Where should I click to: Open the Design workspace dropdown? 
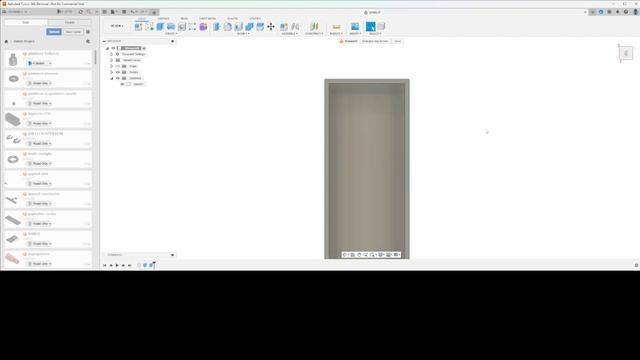tap(117, 26)
